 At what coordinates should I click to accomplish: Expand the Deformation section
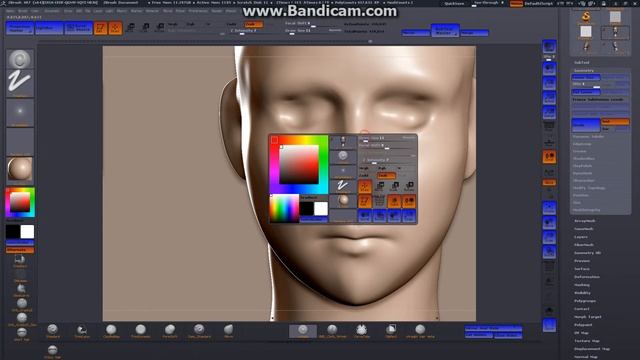587,277
